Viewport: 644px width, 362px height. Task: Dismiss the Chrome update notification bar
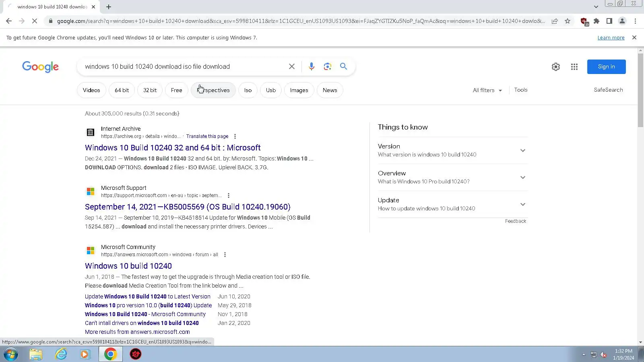[634, 37]
